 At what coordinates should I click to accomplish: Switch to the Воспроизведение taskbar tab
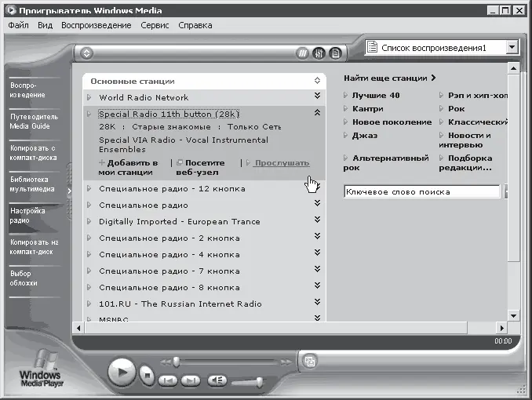point(34,90)
